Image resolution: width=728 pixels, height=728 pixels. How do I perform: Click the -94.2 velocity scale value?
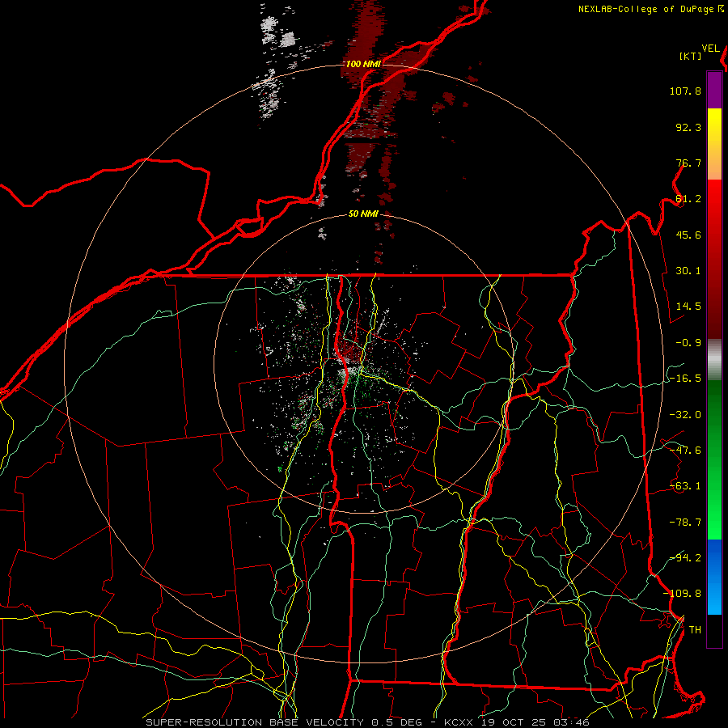tap(685, 557)
